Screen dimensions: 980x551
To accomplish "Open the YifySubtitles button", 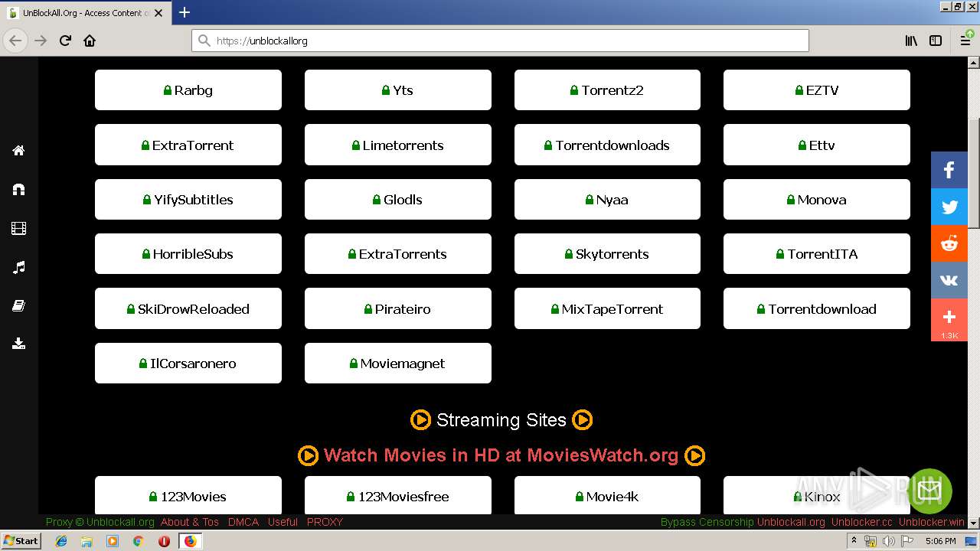I will click(x=188, y=200).
